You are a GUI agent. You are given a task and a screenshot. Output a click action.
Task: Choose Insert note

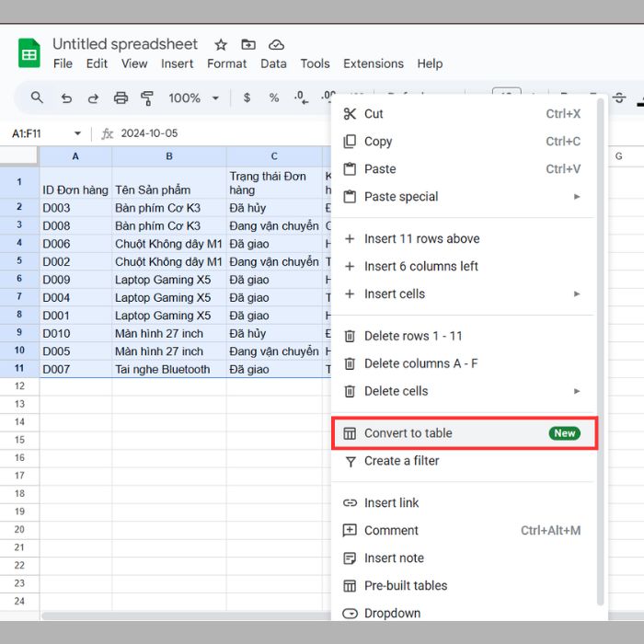tap(464, 558)
